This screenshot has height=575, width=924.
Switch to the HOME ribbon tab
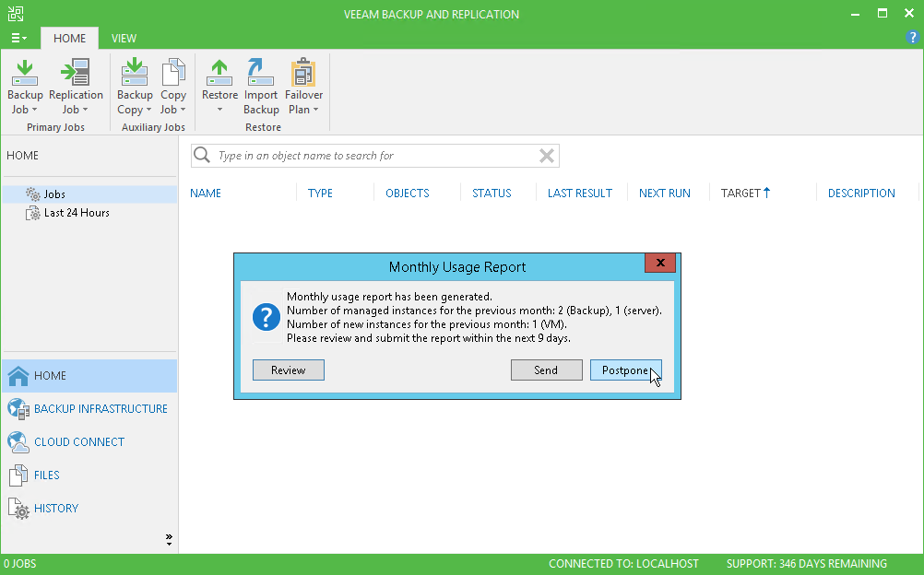click(69, 39)
